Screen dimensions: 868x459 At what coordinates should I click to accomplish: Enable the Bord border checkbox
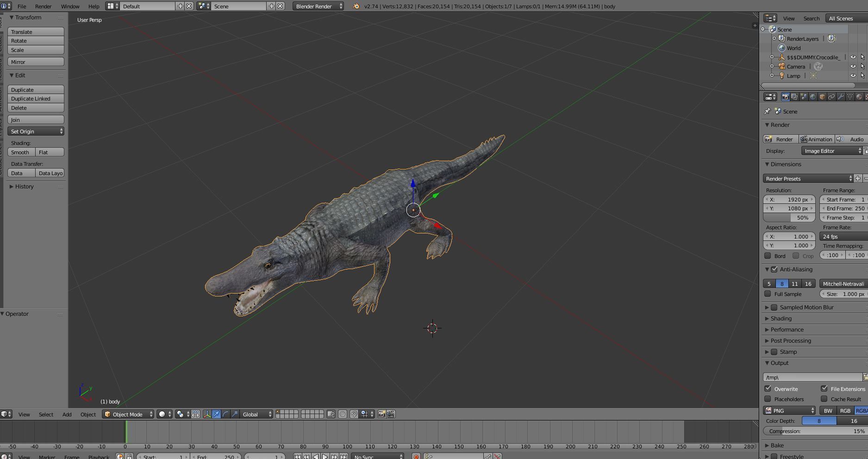768,256
